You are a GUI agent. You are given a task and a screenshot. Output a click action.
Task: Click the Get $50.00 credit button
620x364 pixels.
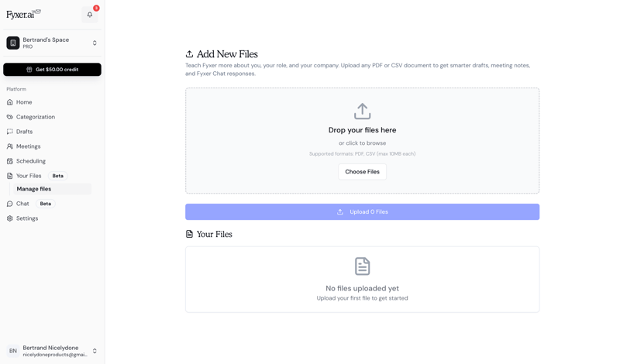(52, 69)
